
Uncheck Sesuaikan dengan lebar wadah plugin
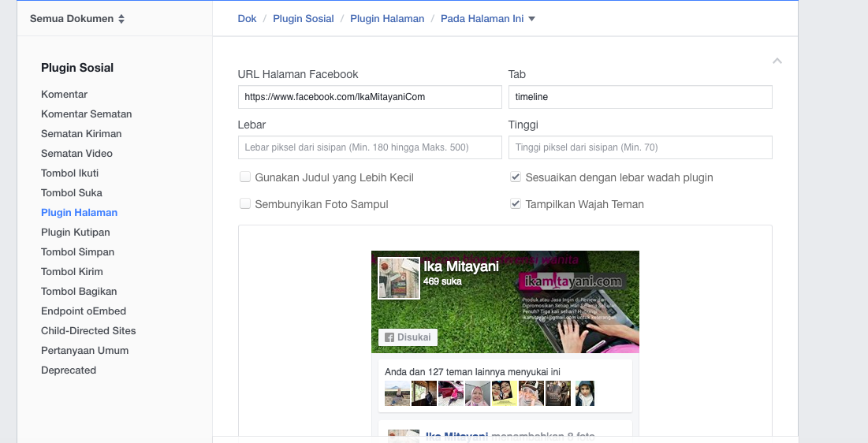click(516, 177)
